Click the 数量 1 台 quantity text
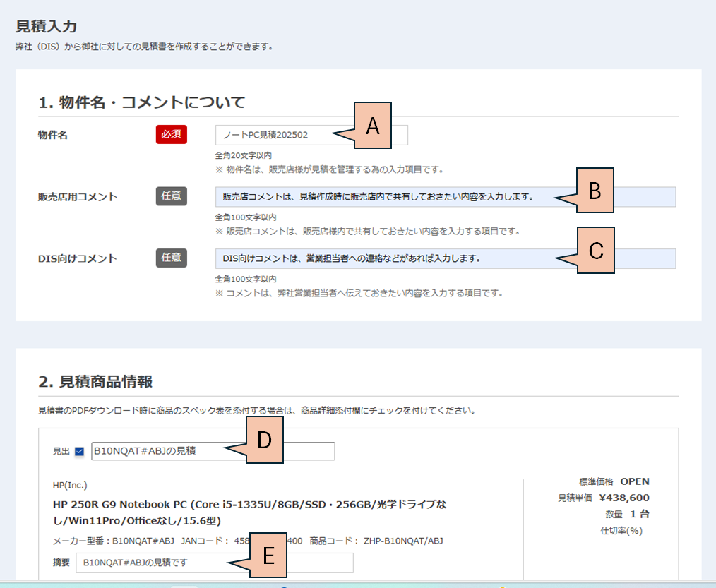716x588 pixels. [x=627, y=514]
